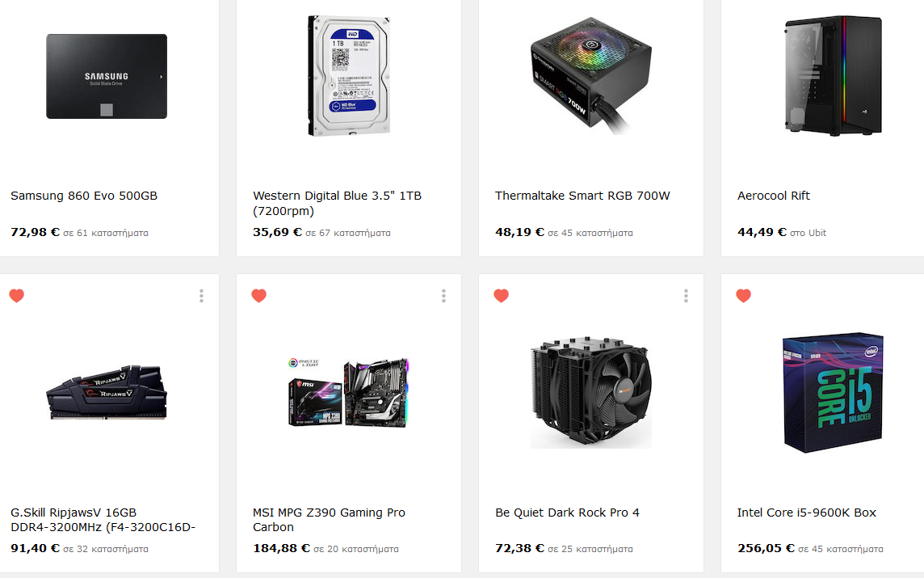Open Western Digital Blue hard drive image
924x578 pixels.
pos(349,76)
